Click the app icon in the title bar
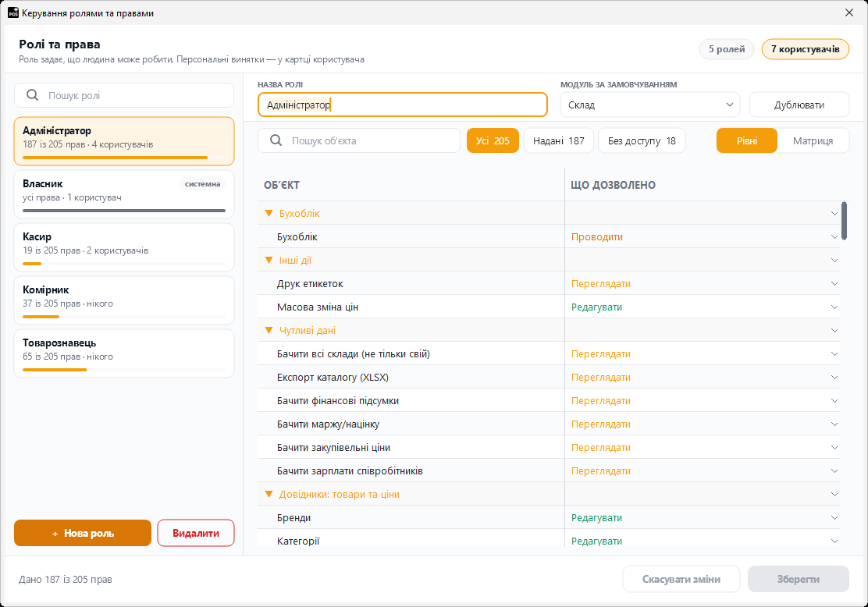The image size is (868, 607). coord(12,12)
